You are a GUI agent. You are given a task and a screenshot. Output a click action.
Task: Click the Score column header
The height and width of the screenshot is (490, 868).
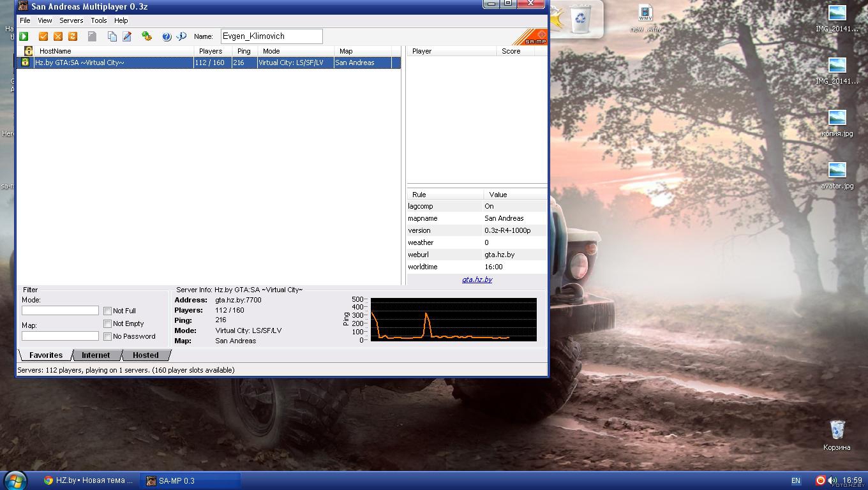[x=516, y=51]
